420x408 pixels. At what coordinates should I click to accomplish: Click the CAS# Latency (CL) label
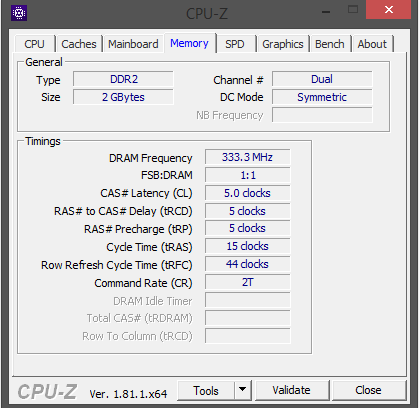[x=146, y=193]
